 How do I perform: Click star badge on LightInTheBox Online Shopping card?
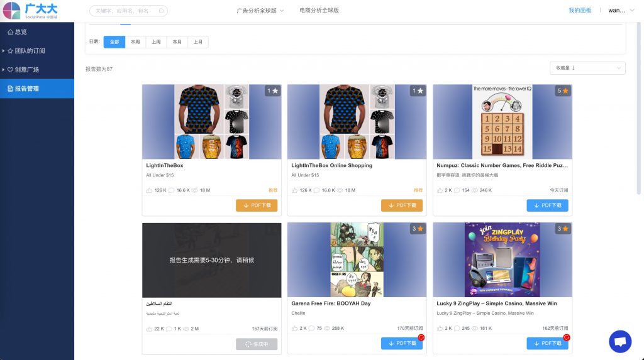(418, 90)
